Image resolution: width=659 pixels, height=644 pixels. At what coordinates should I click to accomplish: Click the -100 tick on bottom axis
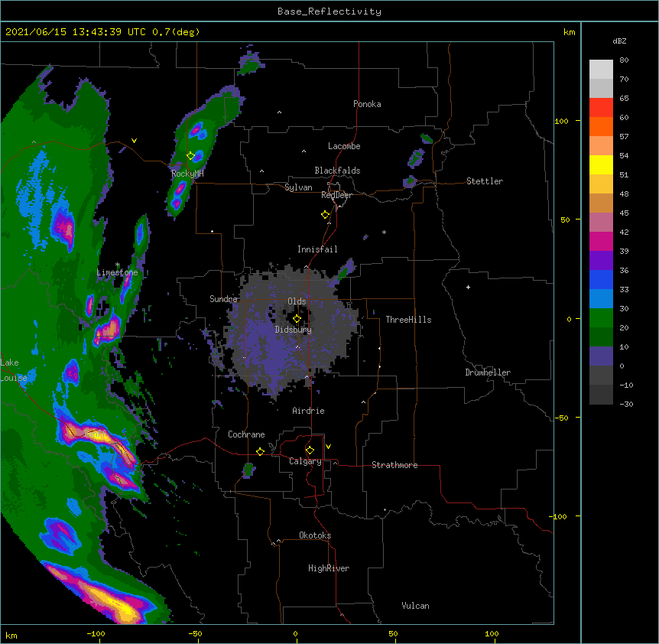click(96, 633)
